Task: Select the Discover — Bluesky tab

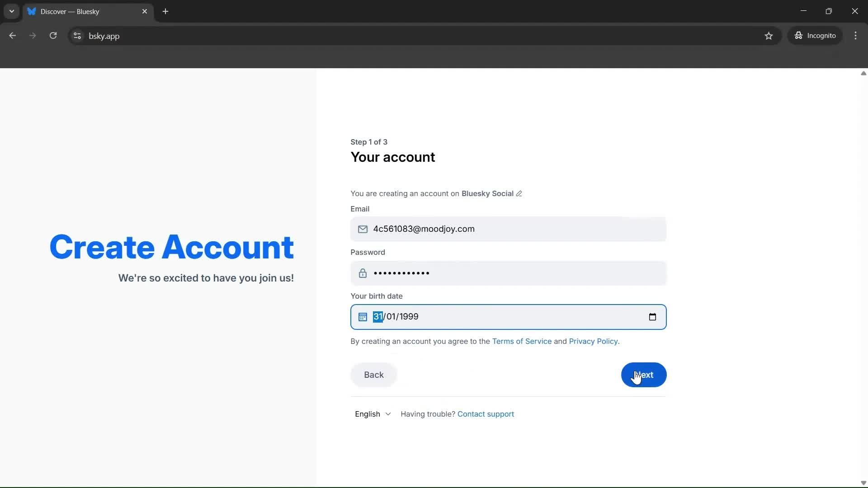Action: tap(81, 11)
